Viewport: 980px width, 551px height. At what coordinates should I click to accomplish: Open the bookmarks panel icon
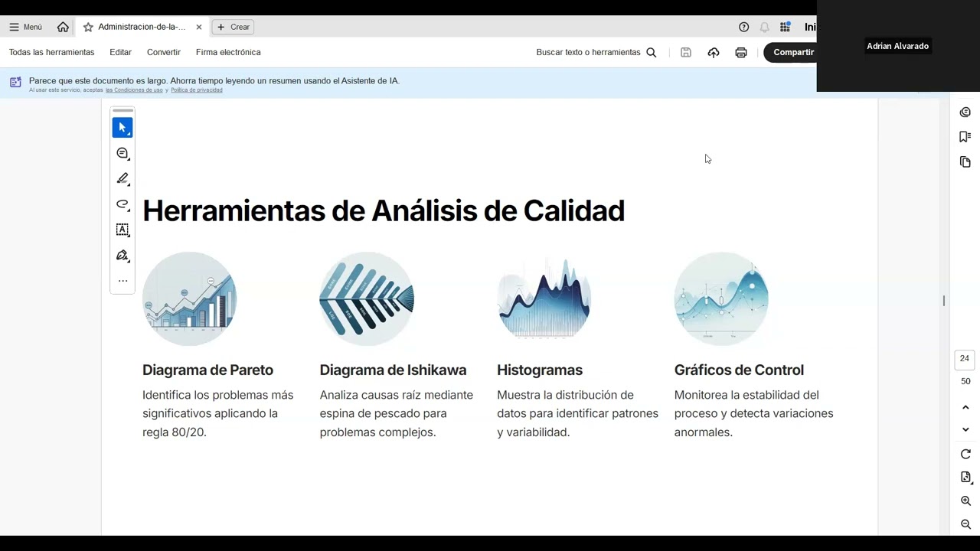click(x=965, y=137)
